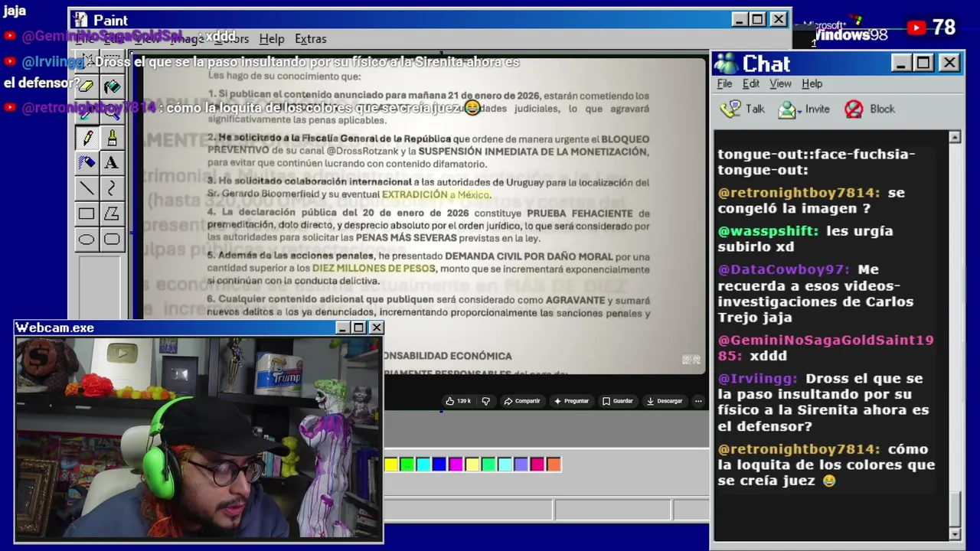This screenshot has height=551, width=980.
Task: Pick the magenta color swatch
Action: (456, 465)
